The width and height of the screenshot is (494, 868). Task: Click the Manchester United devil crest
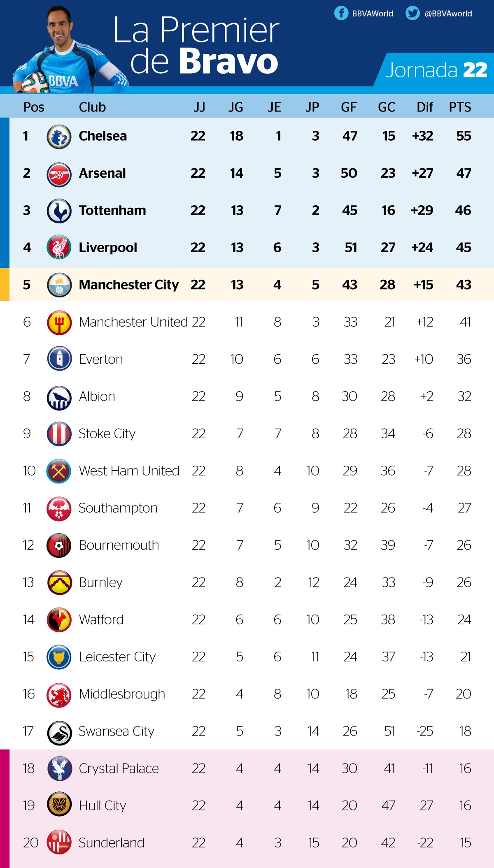click(59, 323)
